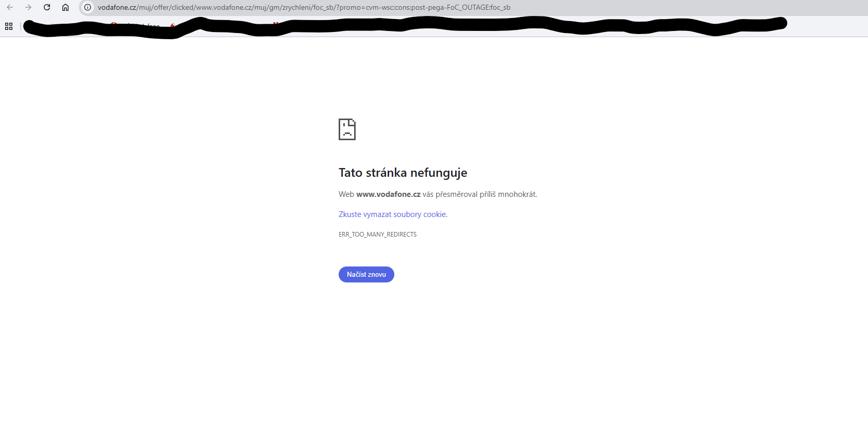Image resolution: width=868 pixels, height=434 pixels.
Task: Go to the Home page icon
Action: [x=65, y=7]
